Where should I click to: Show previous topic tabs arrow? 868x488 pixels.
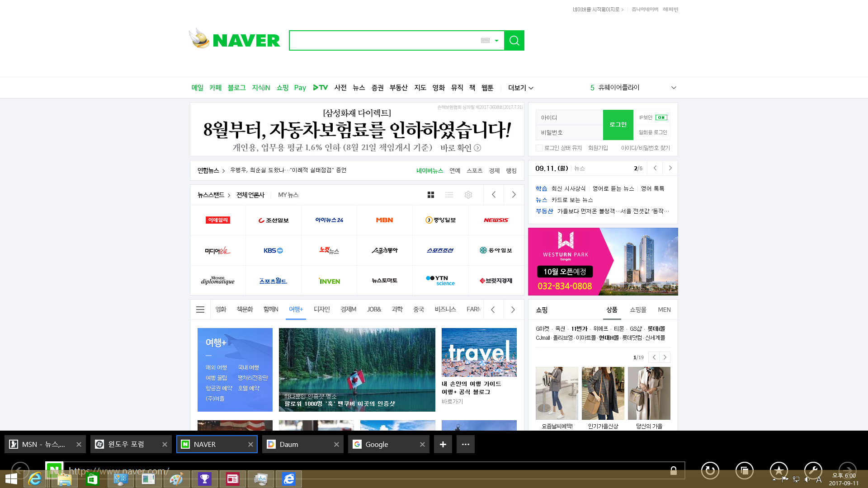point(493,310)
